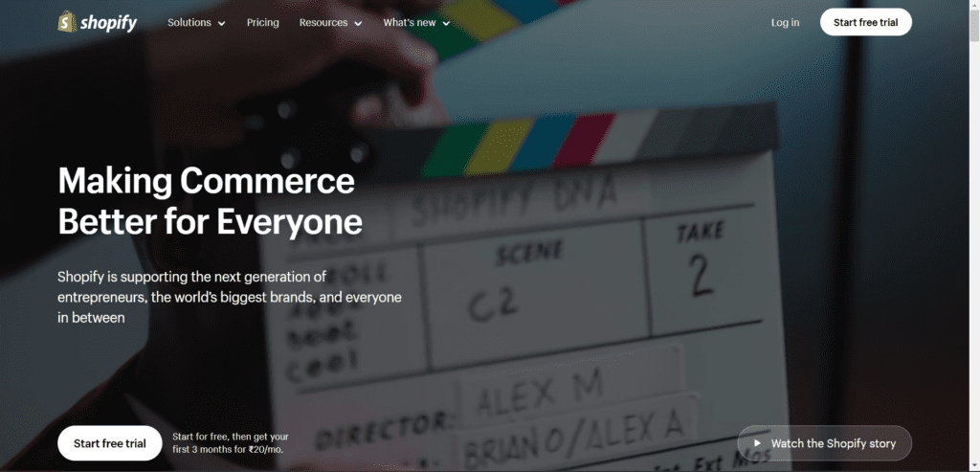Click the play icon in Watch the Shopify story
The width and height of the screenshot is (980, 472).
[758, 443]
